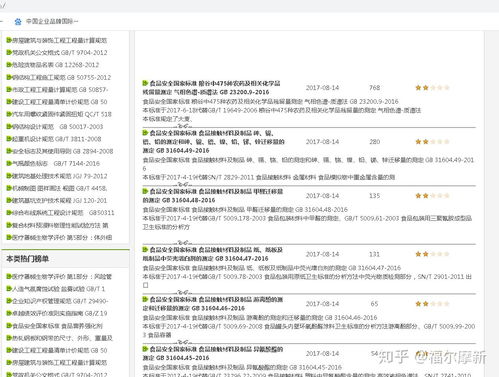This screenshot has height=377, width=499.
Task: Open 食品安全国家标准 食品营养强化剂 sidebar link
Action: point(58,326)
